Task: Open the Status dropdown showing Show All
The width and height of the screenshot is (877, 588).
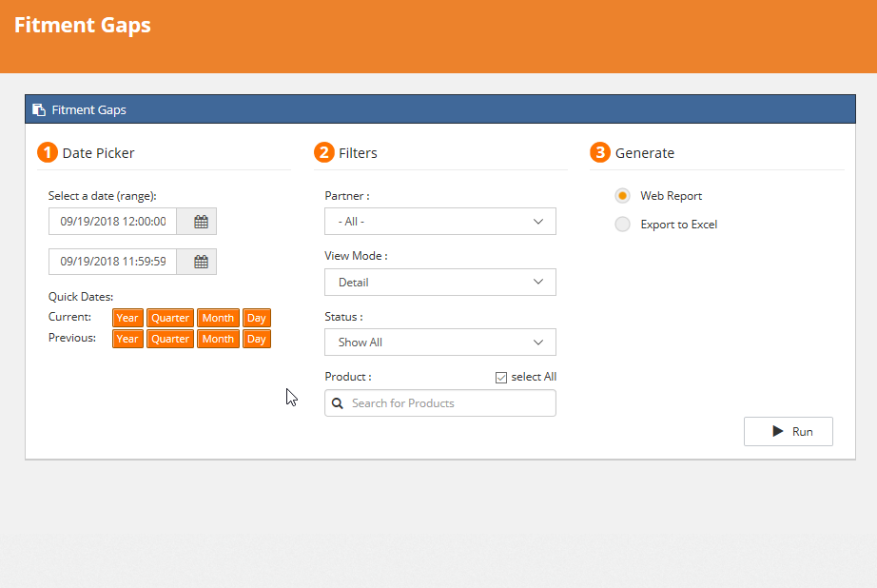Action: click(440, 343)
